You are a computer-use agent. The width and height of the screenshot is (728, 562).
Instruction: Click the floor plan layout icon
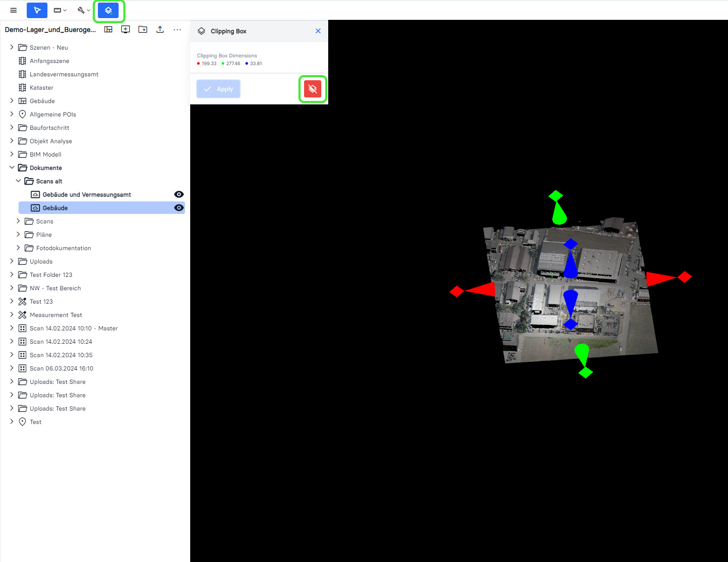pyautogui.click(x=108, y=29)
